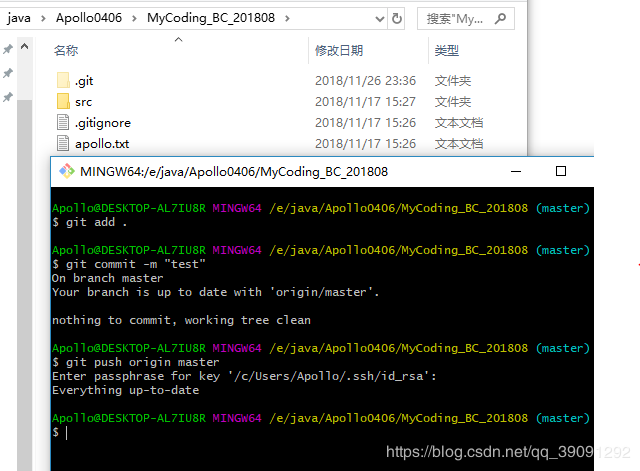The width and height of the screenshot is (640, 471).
Task: Click 文件夹 type of src row
Action: [453, 102]
